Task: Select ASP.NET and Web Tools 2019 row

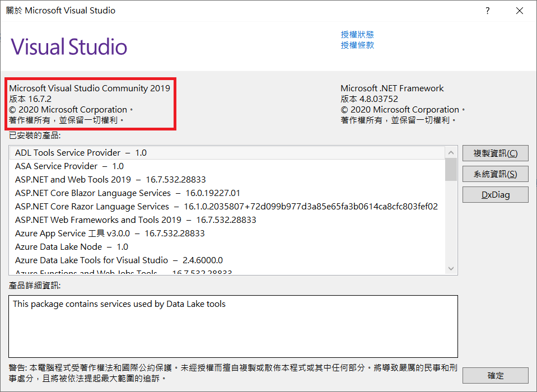Action: tap(227, 179)
